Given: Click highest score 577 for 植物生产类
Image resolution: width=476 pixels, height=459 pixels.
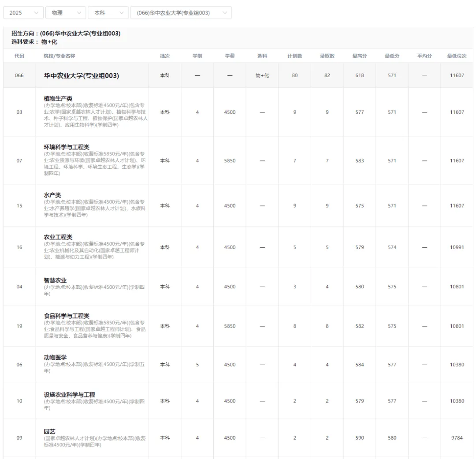Looking at the screenshot, I should pos(360,112).
